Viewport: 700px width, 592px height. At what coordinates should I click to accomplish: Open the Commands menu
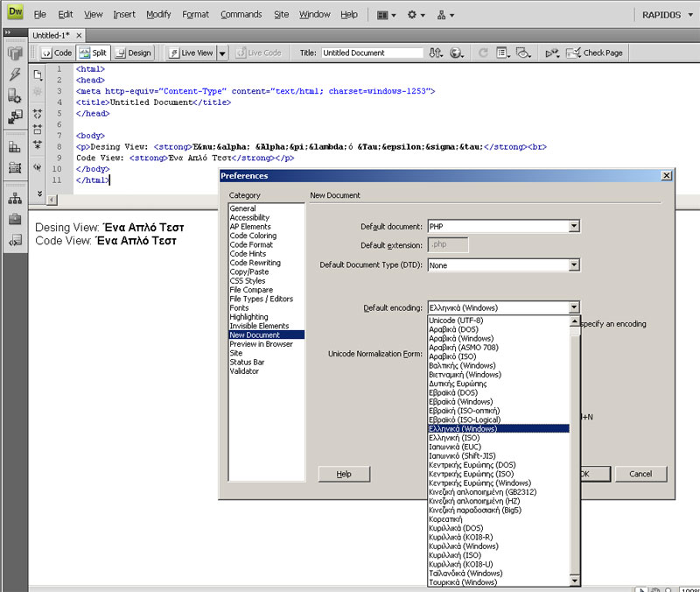coord(241,15)
